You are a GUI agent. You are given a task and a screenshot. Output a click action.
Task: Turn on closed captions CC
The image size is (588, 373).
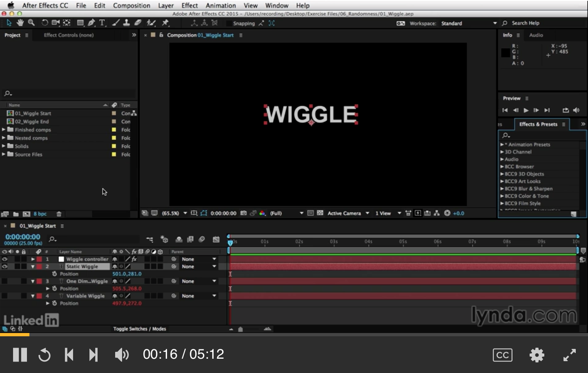502,355
